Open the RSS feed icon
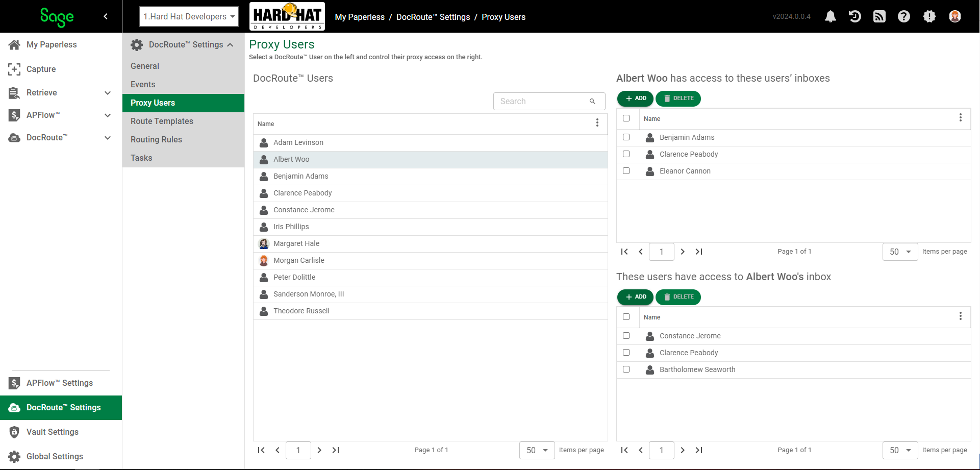This screenshot has width=980, height=470. (x=880, y=17)
